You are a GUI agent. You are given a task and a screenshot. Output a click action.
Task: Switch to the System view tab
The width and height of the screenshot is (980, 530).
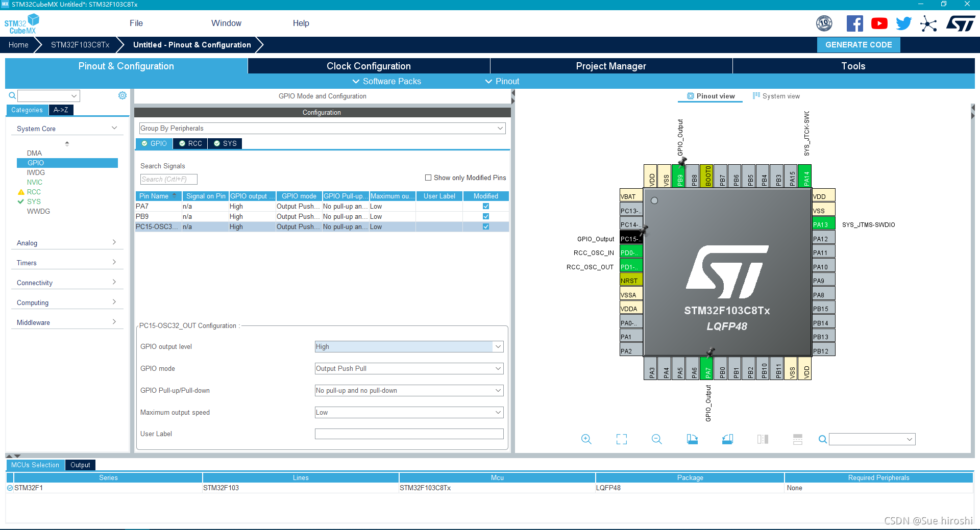[776, 96]
